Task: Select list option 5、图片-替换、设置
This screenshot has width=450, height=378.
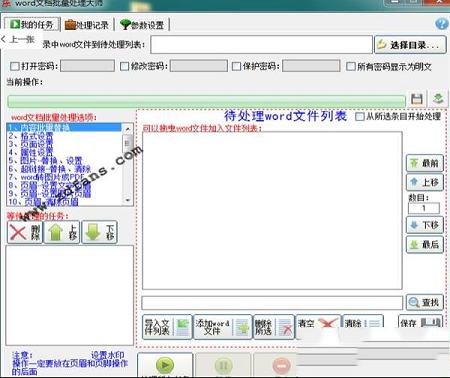Action: coord(64,161)
